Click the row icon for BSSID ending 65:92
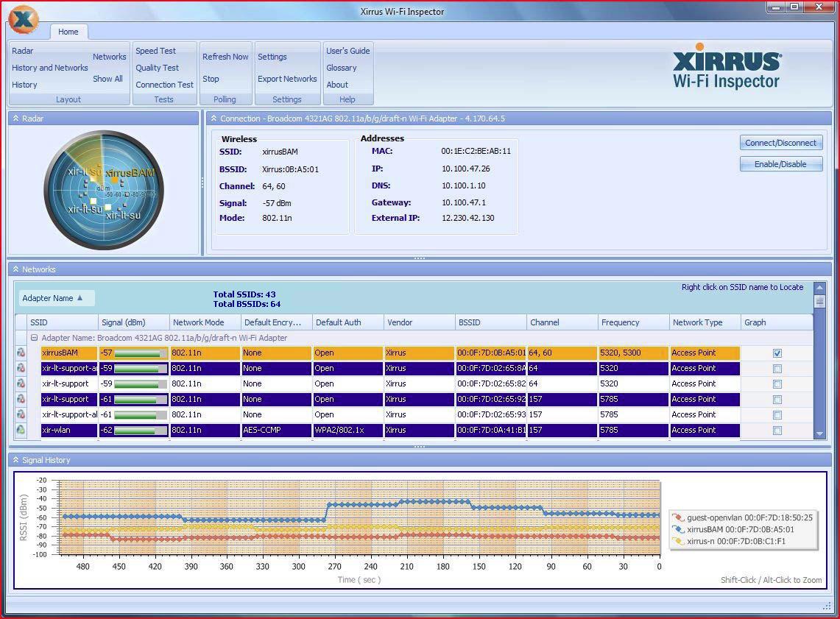 (21, 399)
